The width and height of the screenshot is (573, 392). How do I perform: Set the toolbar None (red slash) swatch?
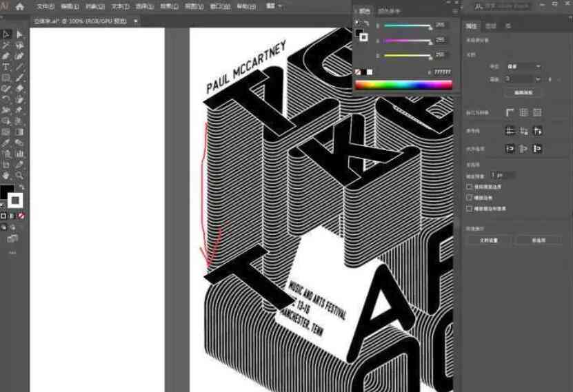coord(21,216)
